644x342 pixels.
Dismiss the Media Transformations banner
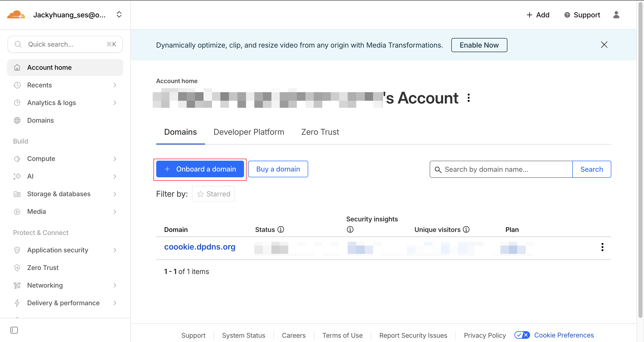(x=604, y=45)
